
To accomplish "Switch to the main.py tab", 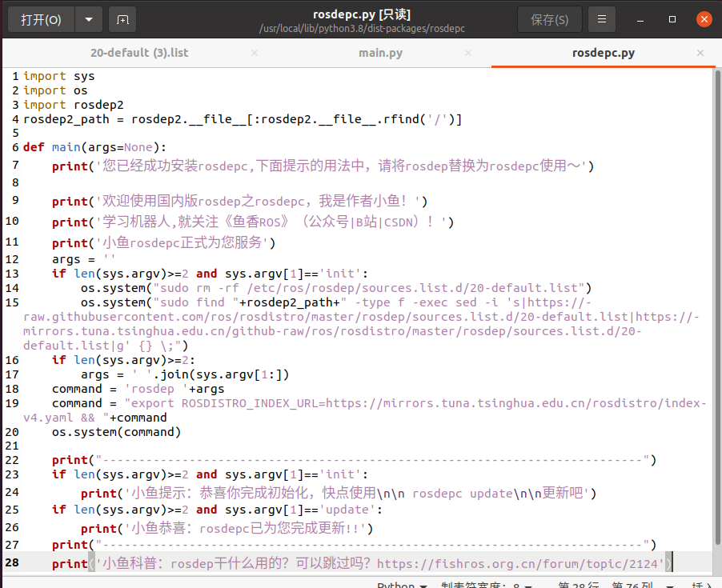I will pos(380,53).
